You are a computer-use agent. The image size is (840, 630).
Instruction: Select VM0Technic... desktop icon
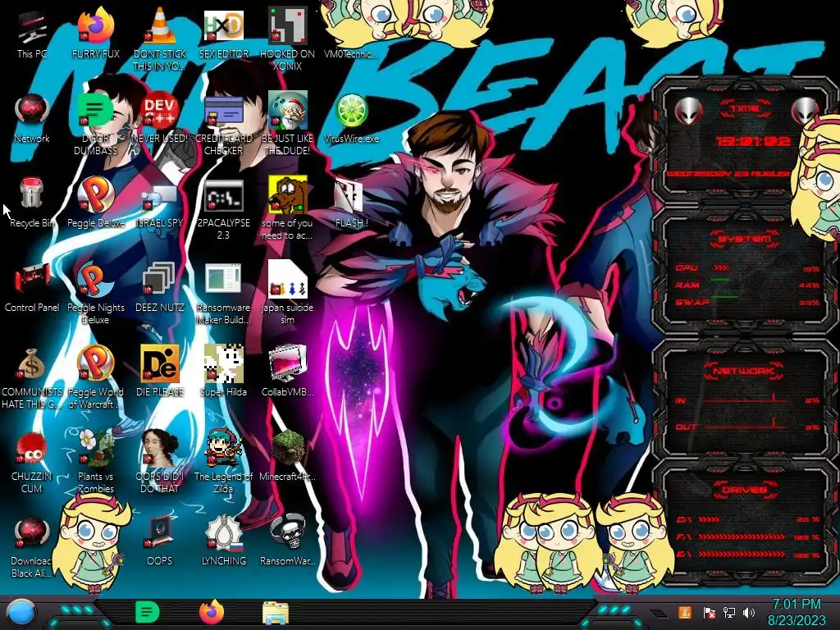[351, 54]
